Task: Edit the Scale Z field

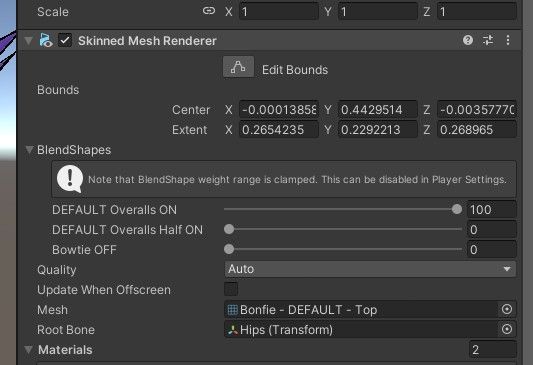Action: [477, 11]
